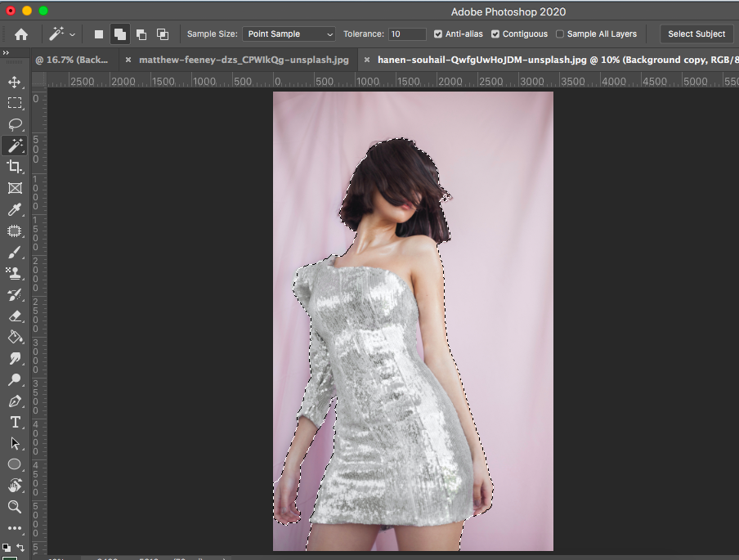Switch to the 16.7% document tab
Screen dimensions: 739x560
tap(72, 60)
